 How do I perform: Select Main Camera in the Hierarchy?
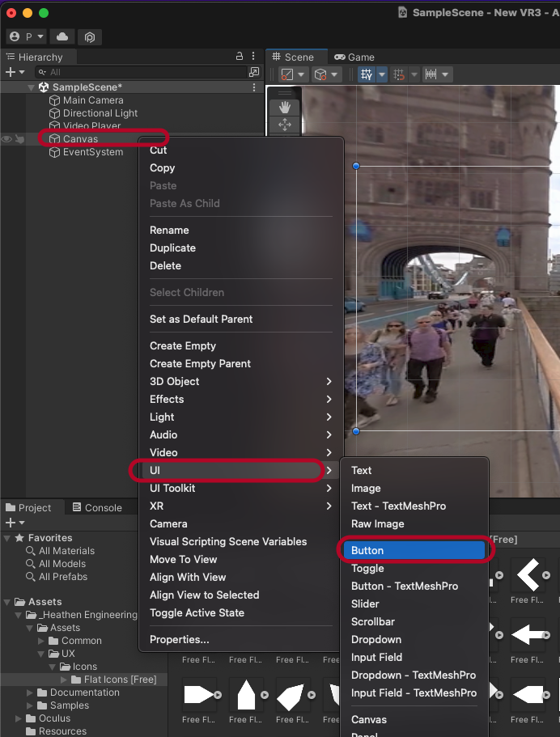click(x=93, y=100)
